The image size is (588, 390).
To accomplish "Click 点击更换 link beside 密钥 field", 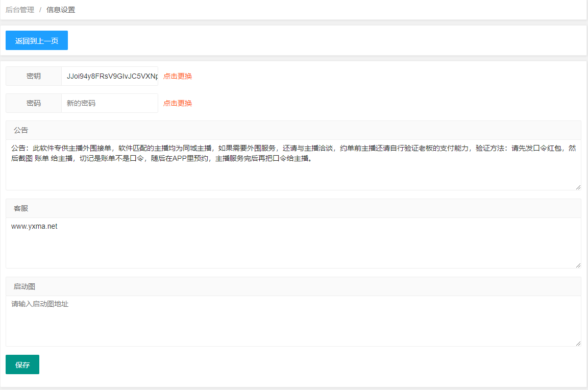I will 178,76.
